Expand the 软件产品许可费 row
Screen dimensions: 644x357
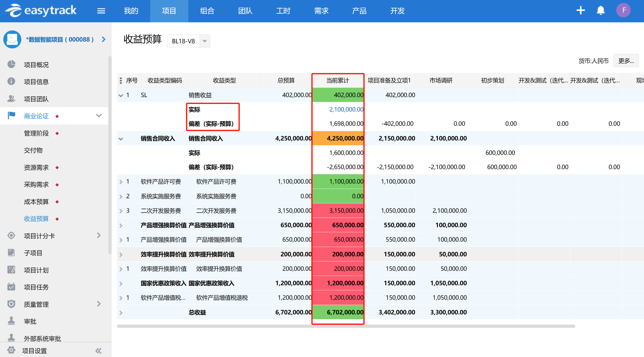[121, 182]
